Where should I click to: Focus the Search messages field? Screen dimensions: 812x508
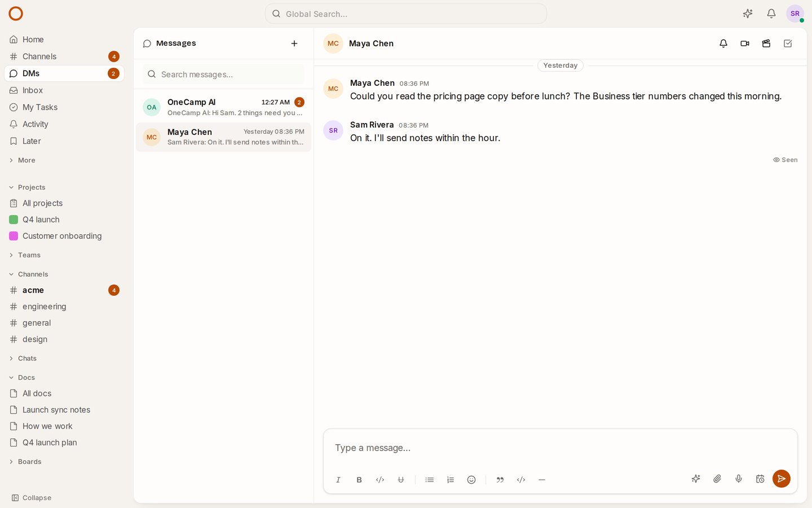(x=223, y=74)
